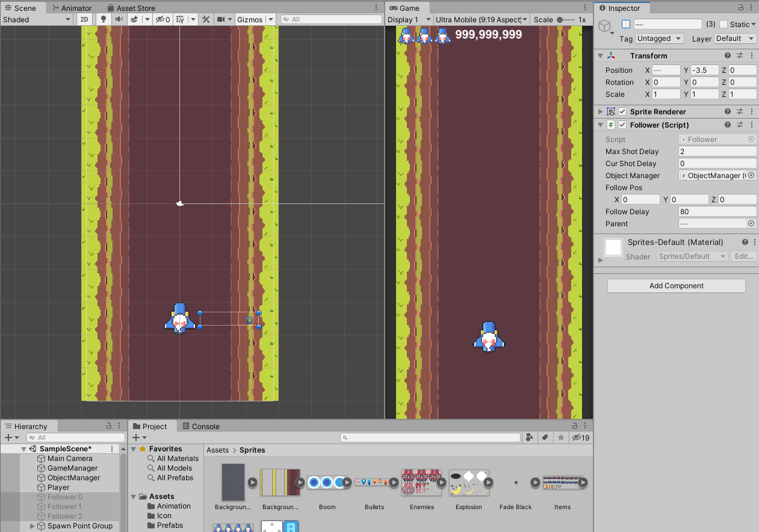This screenshot has height=532, width=759.
Task: Open component editor tools icon
Action: coord(206,19)
